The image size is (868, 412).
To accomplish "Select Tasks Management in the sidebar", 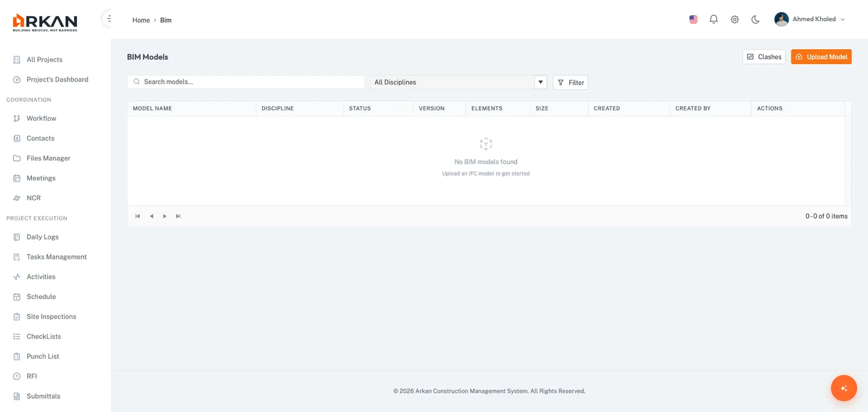I will pyautogui.click(x=56, y=256).
